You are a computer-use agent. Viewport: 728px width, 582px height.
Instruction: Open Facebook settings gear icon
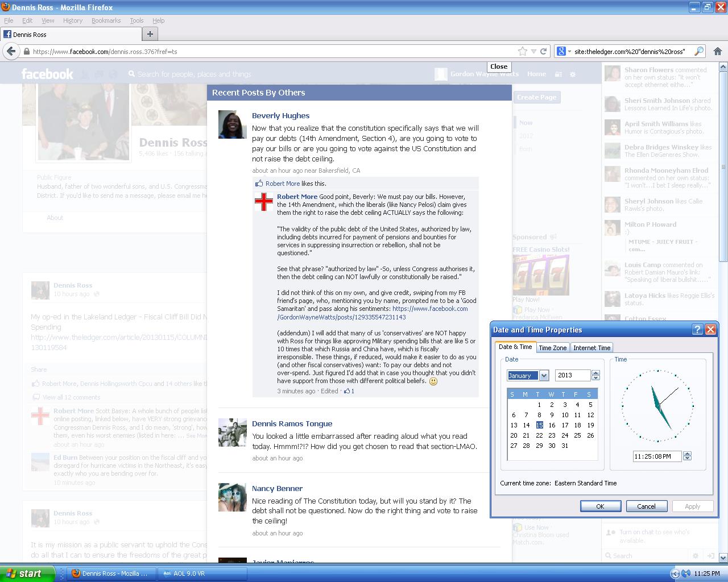(573, 74)
